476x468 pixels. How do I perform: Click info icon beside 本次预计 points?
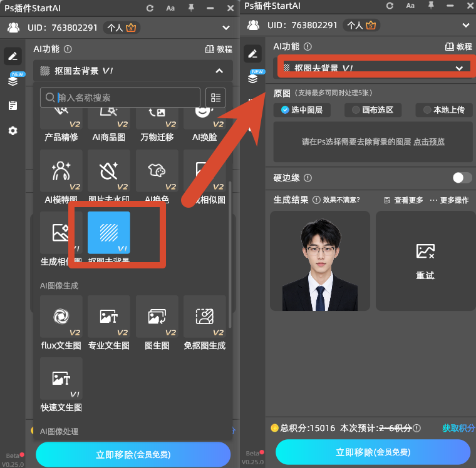point(417,428)
